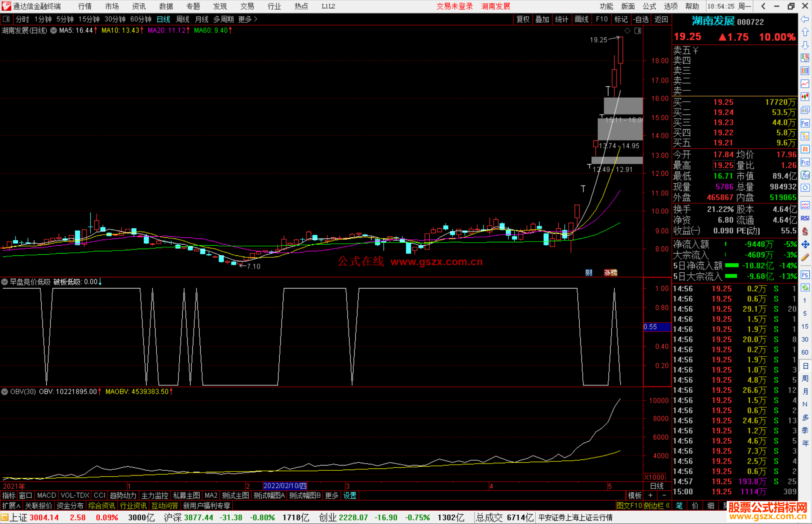Screen dimensions: 812x524
Task: Switch to 15 minute period in sidebar
Action: (x=805, y=326)
